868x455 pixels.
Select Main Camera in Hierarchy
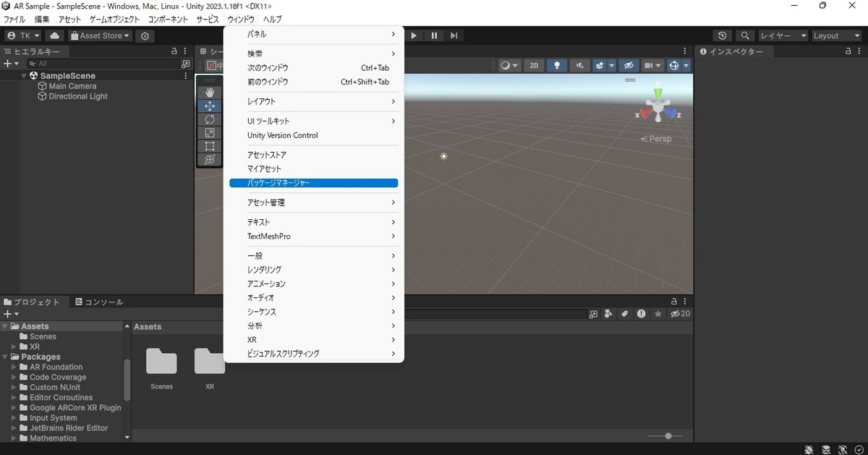[x=72, y=86]
